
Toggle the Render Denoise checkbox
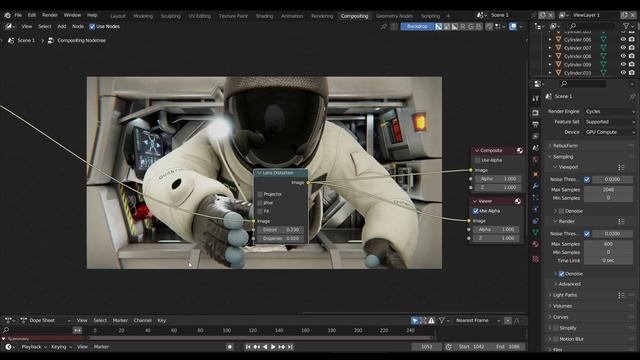(562, 274)
